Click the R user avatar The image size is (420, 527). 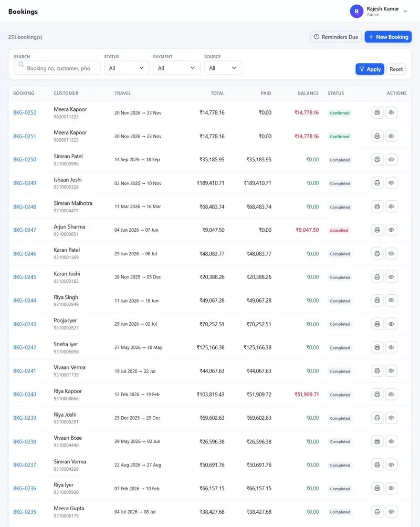[x=356, y=11]
